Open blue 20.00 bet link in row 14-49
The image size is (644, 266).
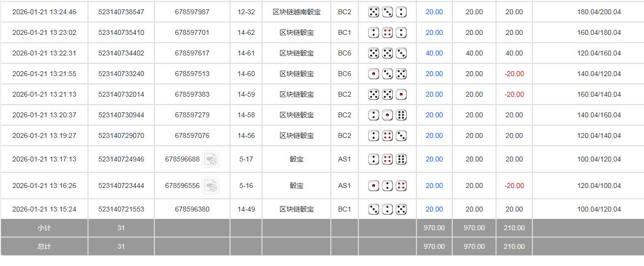point(434,209)
